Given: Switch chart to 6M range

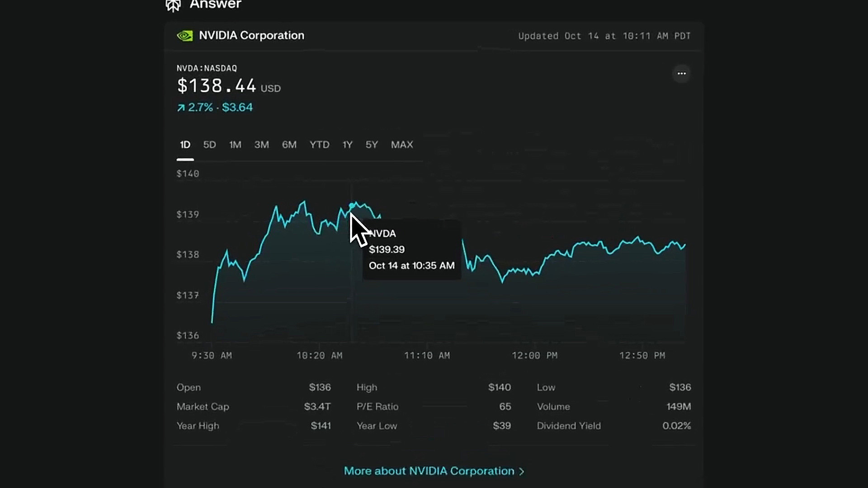Looking at the screenshot, I should coord(289,145).
